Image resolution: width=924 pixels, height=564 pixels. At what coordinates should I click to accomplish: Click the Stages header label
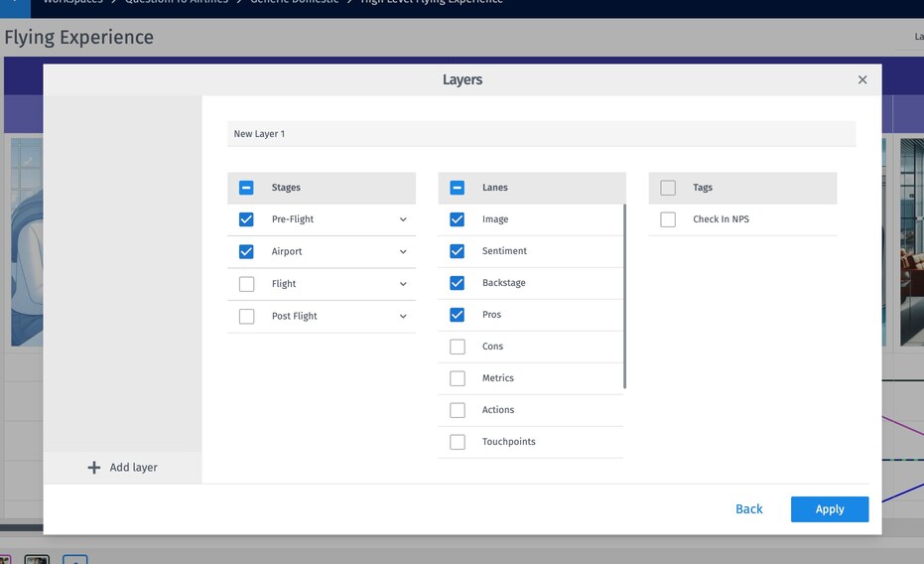[286, 188]
